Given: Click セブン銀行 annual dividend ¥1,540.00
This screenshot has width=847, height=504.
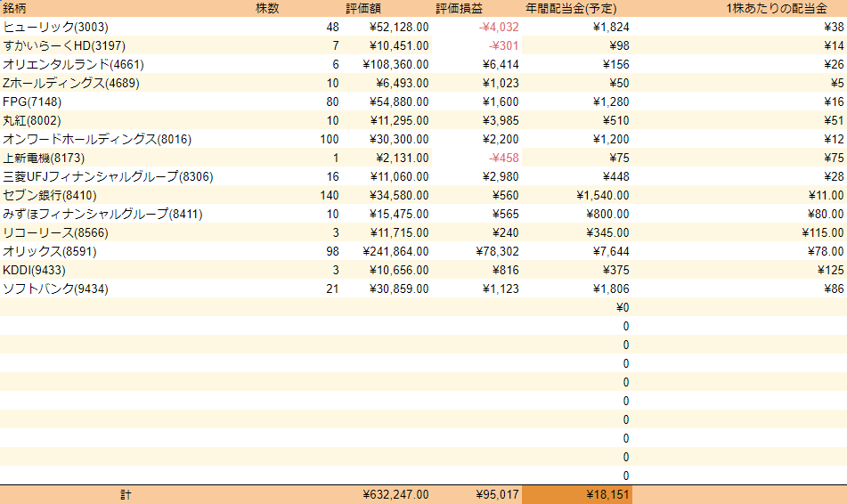Looking at the screenshot, I should click(x=602, y=196).
